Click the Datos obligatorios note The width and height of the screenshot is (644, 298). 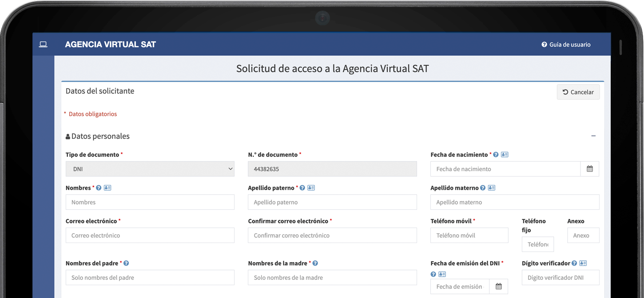(x=93, y=114)
